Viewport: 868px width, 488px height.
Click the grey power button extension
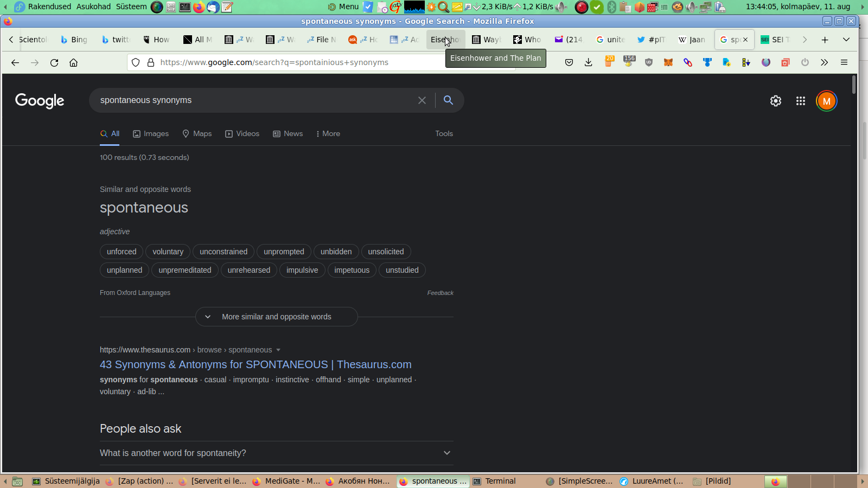tap(805, 62)
